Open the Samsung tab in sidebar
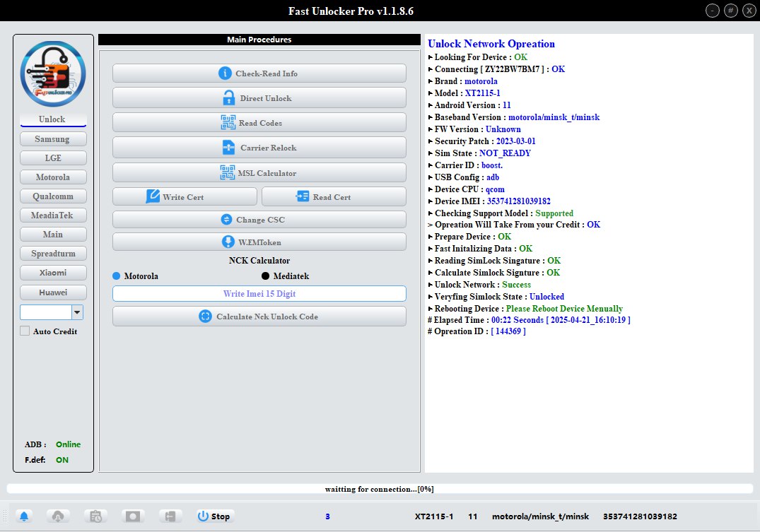Viewport: 760px width, 532px height. tap(53, 138)
